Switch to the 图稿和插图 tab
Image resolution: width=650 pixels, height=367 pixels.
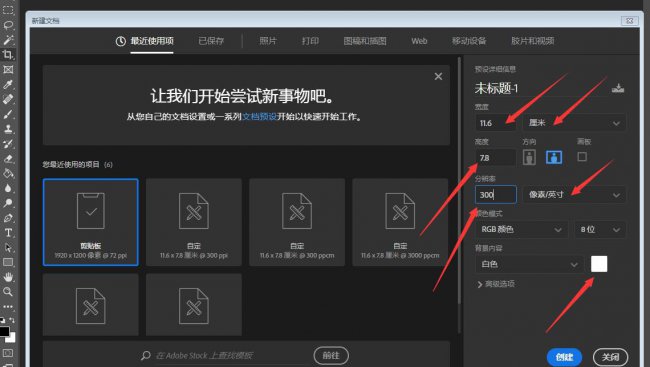tap(365, 41)
